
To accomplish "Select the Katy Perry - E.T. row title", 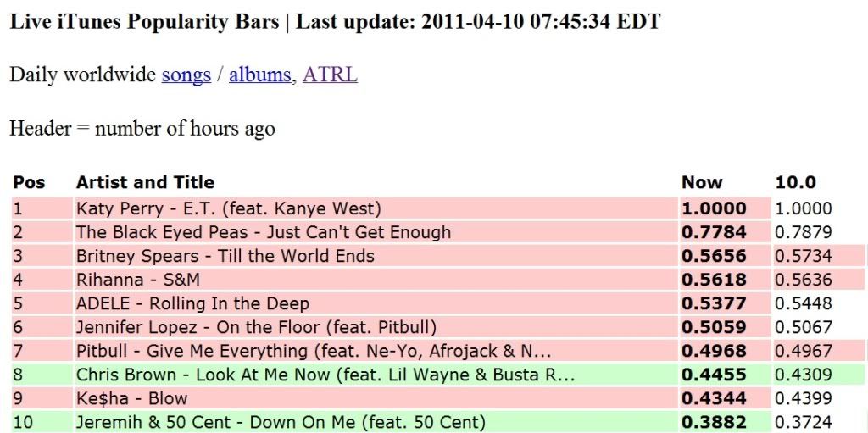I will coord(229,208).
